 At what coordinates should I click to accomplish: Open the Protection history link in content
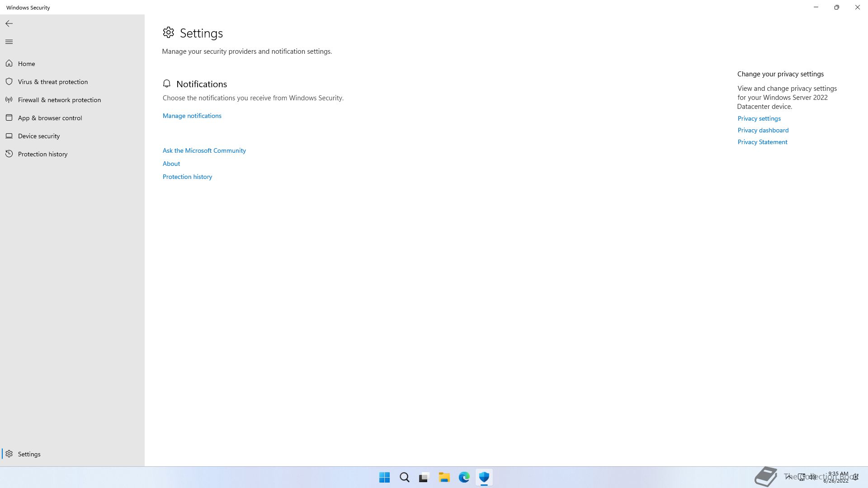tap(187, 177)
